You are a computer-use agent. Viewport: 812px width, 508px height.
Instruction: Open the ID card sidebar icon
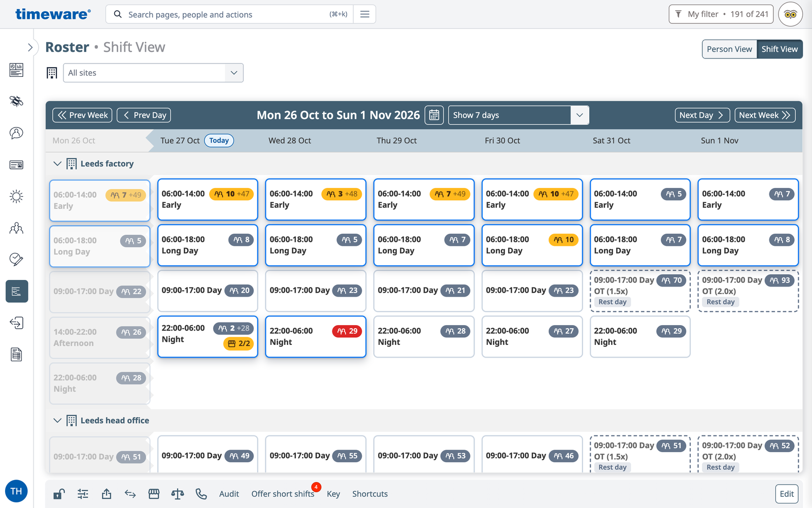(x=16, y=165)
